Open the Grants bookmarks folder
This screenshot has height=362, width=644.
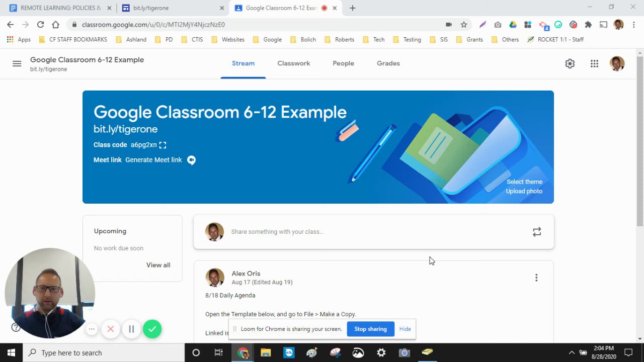tap(469, 40)
